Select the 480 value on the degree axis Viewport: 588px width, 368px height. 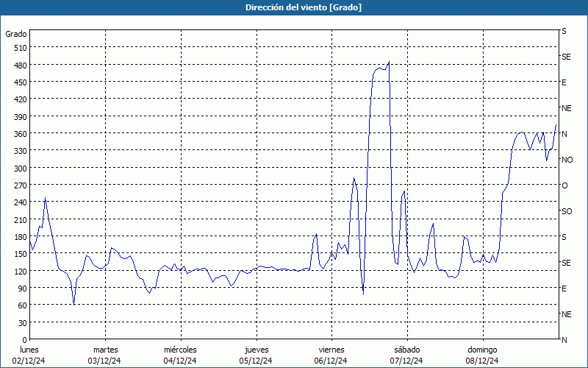21,66
